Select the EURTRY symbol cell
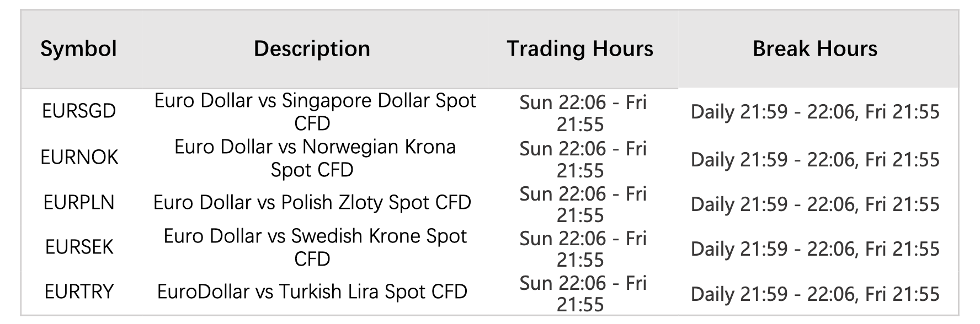Viewport: 980px width, 324px height. (x=79, y=291)
